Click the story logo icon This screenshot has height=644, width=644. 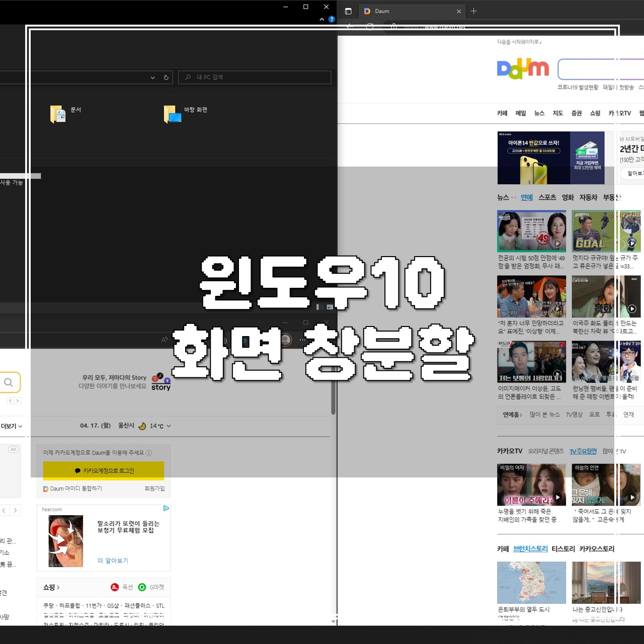pos(161,382)
